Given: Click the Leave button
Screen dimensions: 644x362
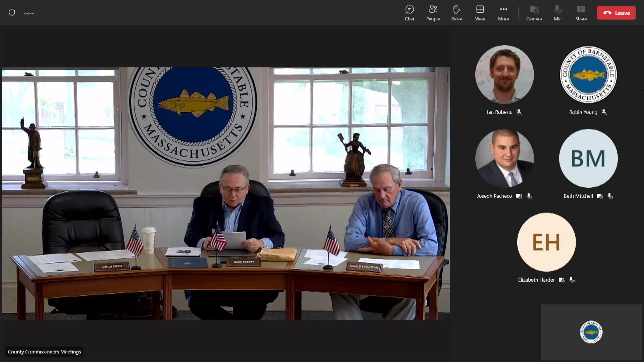Looking at the screenshot, I should [616, 13].
